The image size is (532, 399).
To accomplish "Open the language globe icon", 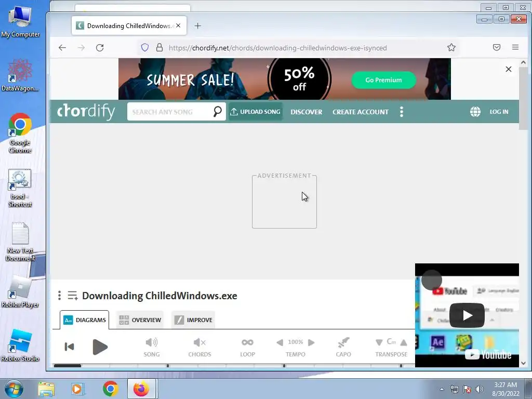I will [x=475, y=112].
